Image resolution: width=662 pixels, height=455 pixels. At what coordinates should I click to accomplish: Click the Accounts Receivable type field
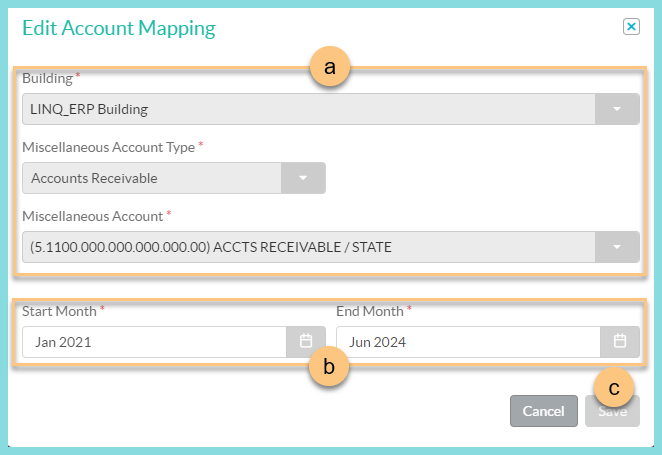click(x=152, y=179)
